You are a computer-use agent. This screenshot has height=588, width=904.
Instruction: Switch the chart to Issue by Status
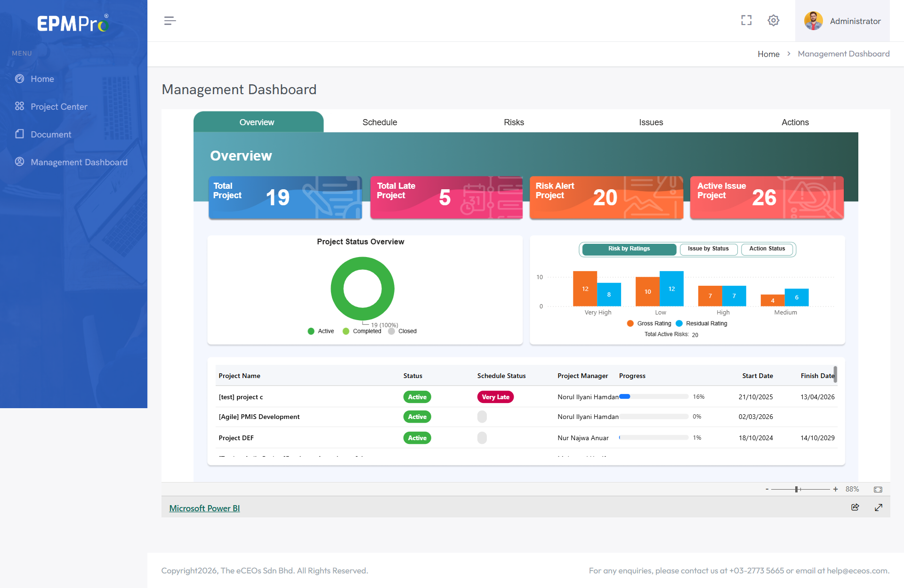coord(708,249)
